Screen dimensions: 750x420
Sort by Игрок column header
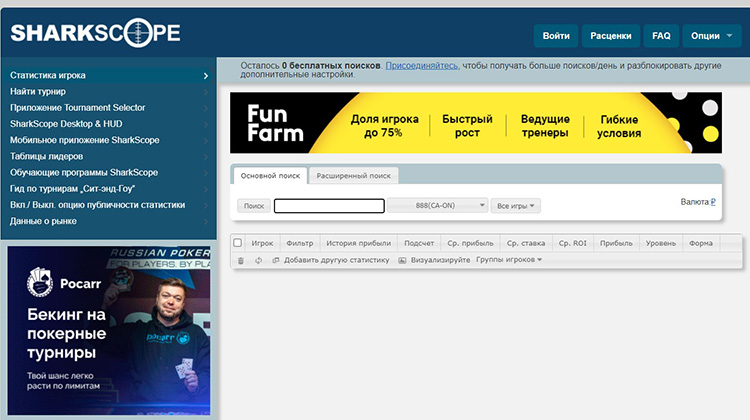click(x=262, y=243)
